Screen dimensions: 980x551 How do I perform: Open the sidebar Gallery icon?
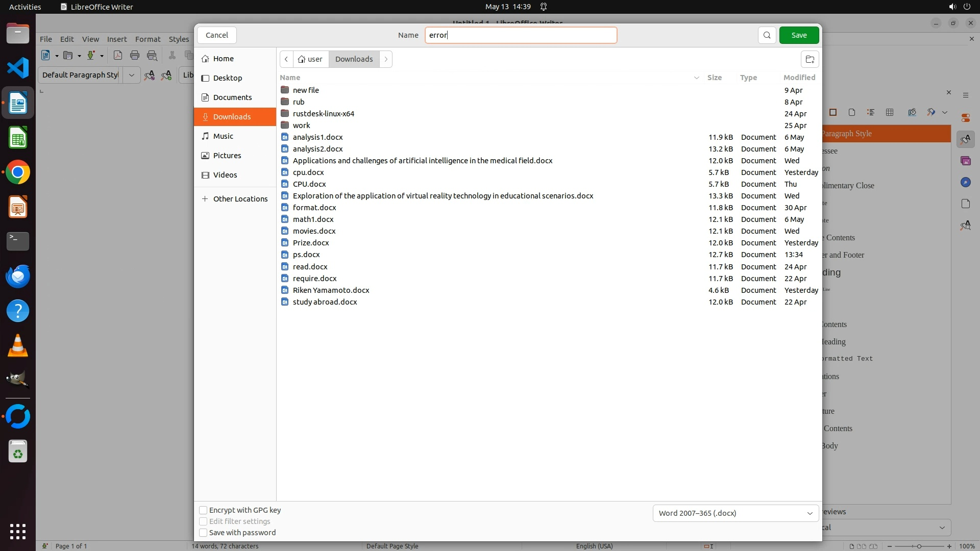click(965, 161)
